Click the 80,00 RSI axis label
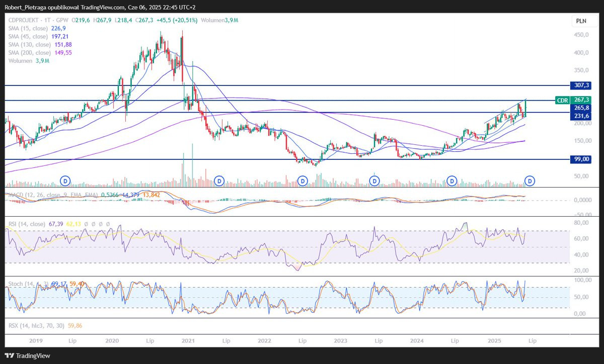Screen dimensions: 604x364 pos(582,222)
